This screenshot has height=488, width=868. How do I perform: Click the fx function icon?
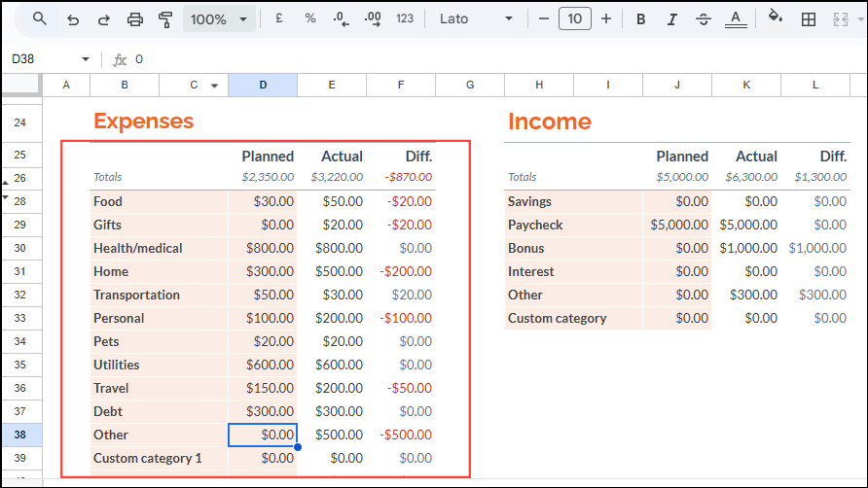coord(120,59)
